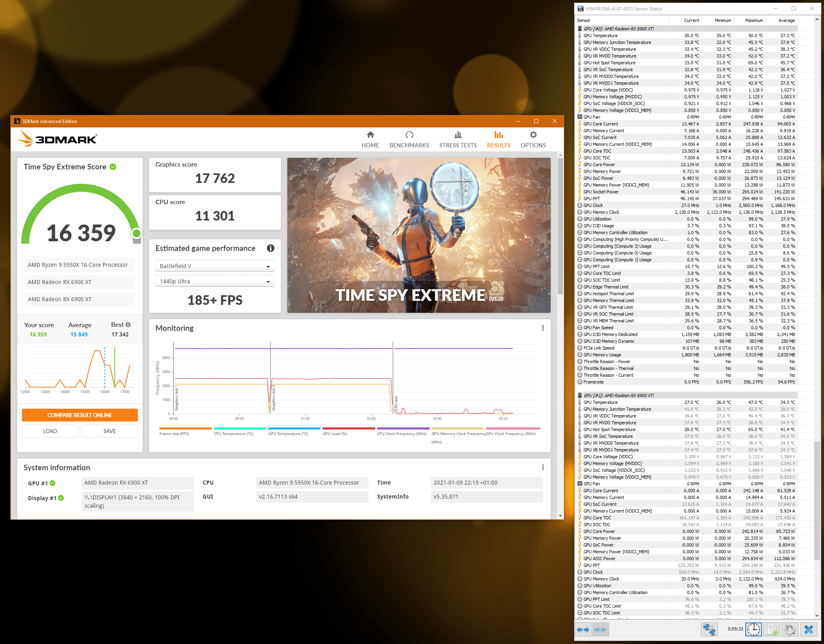Click the Average score value 15 849
Viewport: 824px width, 644px height.
(x=79, y=334)
